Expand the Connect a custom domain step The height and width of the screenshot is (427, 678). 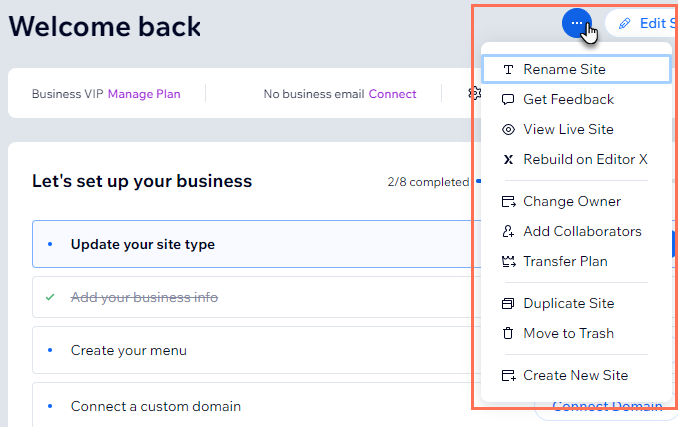(x=257, y=405)
